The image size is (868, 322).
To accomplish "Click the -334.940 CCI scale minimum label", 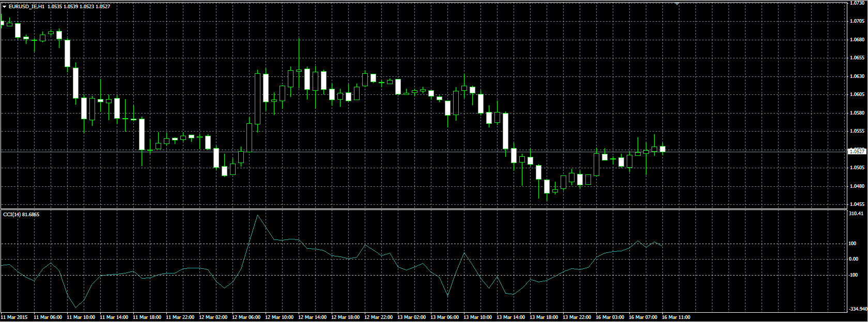I will (x=857, y=309).
